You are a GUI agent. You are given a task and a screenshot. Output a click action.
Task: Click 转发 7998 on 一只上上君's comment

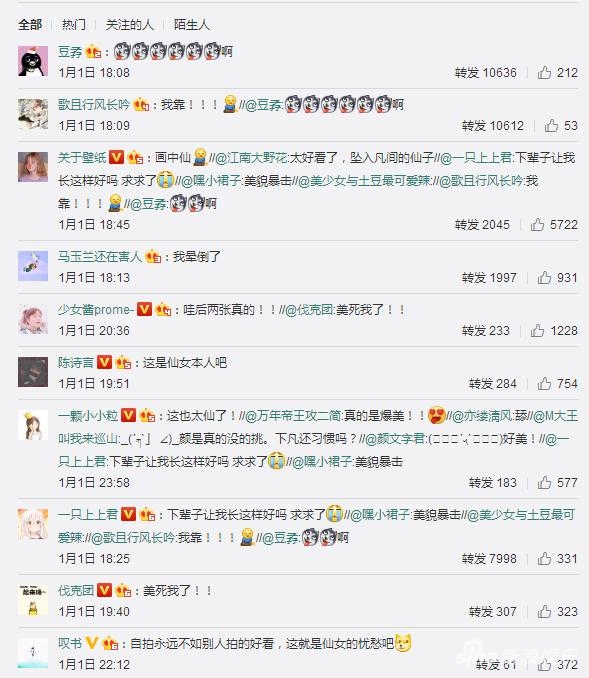pyautogui.click(x=489, y=559)
